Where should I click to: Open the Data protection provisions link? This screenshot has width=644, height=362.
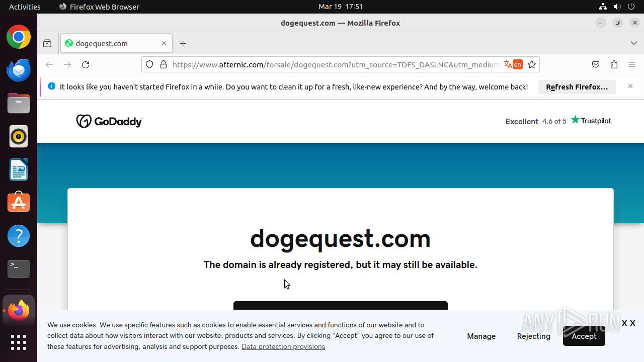(283, 346)
